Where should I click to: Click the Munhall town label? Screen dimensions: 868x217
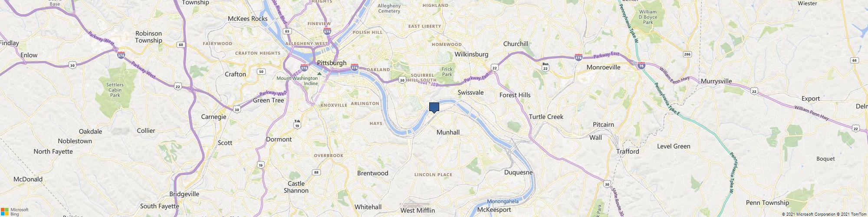click(x=448, y=132)
